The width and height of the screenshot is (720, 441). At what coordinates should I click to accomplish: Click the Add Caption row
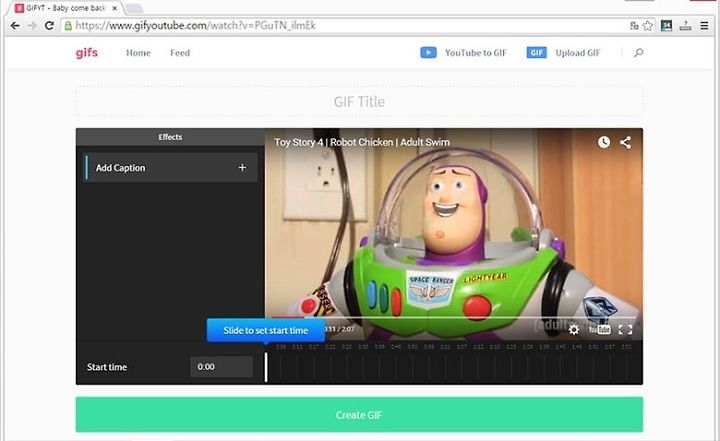[x=170, y=168]
